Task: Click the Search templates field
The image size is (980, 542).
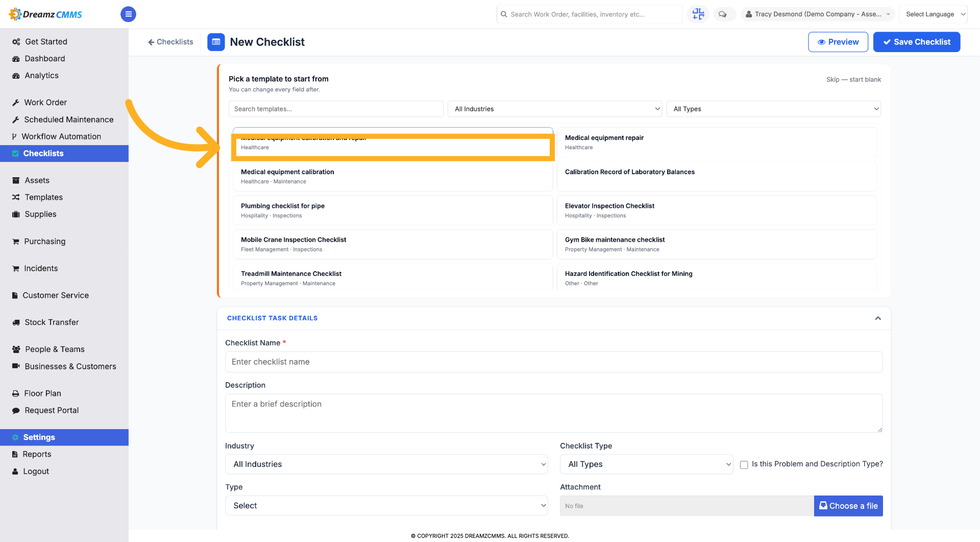Action: (x=336, y=109)
